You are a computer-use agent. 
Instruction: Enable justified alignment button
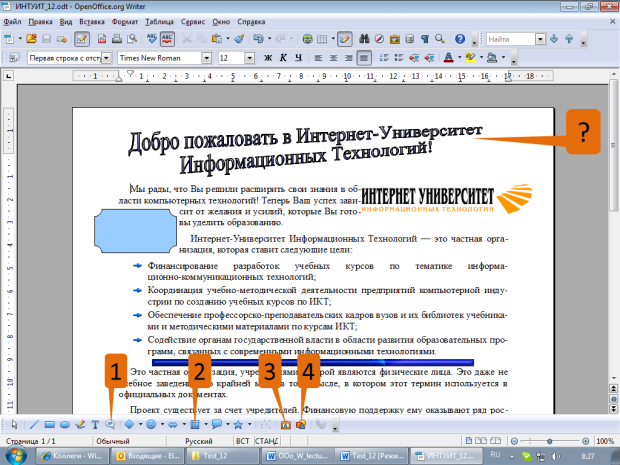tap(364, 58)
